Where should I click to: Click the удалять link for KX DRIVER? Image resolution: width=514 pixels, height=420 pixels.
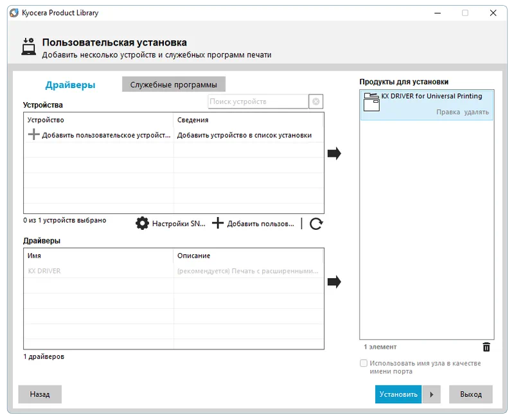tap(476, 112)
